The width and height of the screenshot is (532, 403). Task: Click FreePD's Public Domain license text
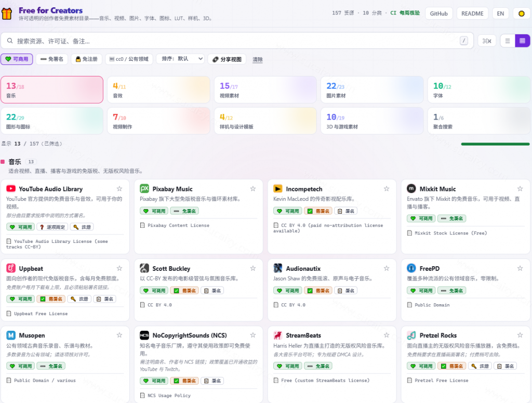coord(432,305)
